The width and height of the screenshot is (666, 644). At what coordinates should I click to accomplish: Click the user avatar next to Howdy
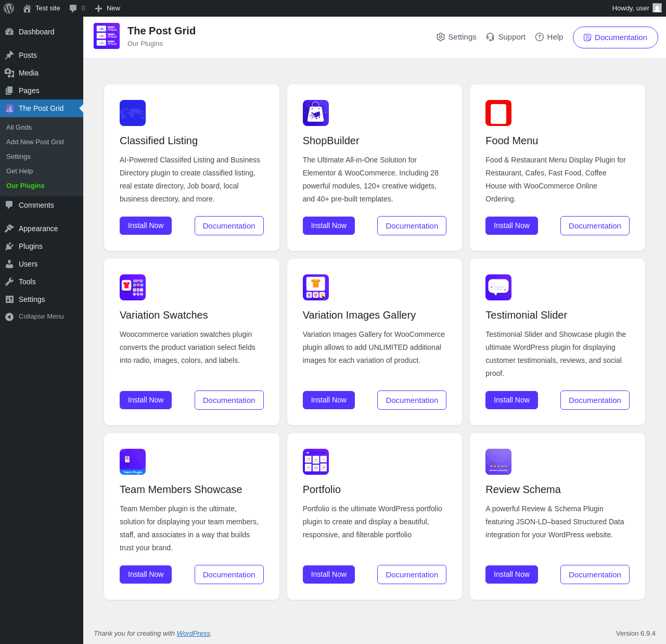657,8
